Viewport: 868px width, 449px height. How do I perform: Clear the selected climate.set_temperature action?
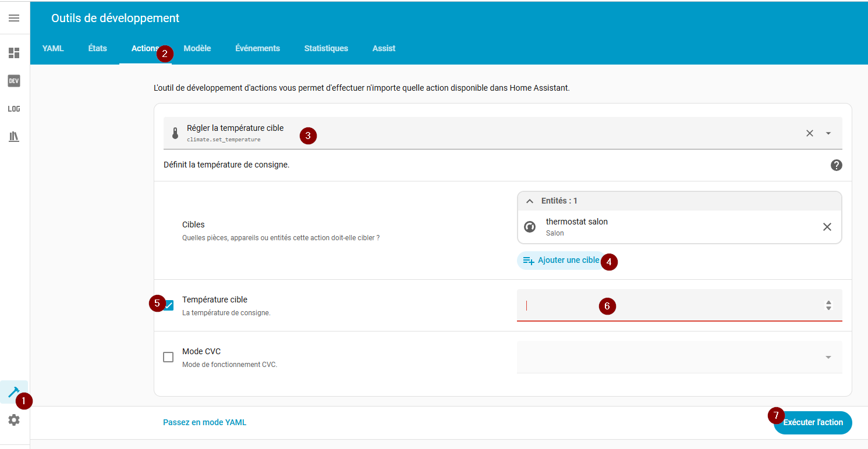(809, 133)
